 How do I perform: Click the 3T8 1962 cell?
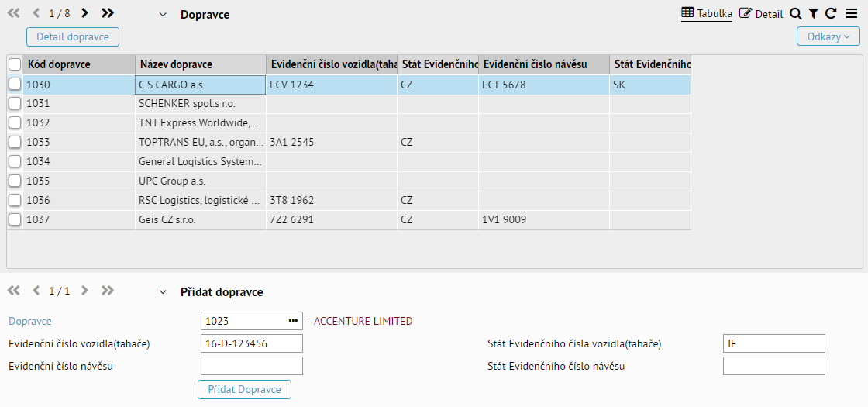(332, 201)
